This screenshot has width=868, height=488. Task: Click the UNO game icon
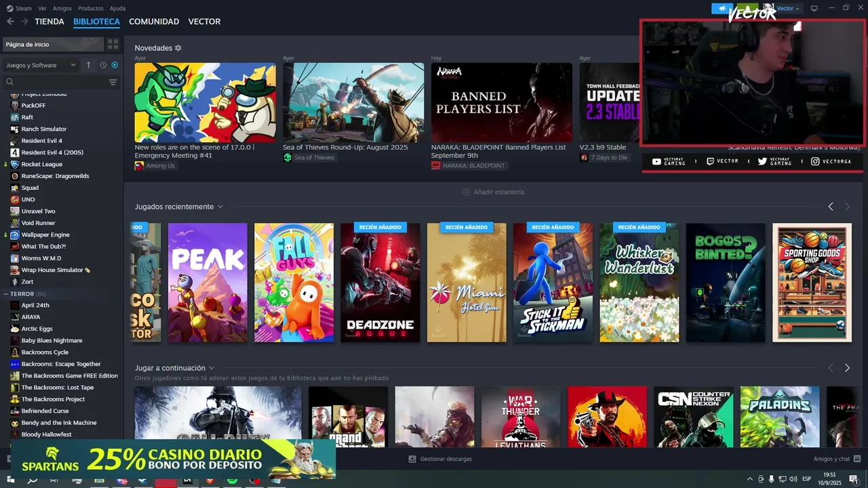[x=15, y=199]
